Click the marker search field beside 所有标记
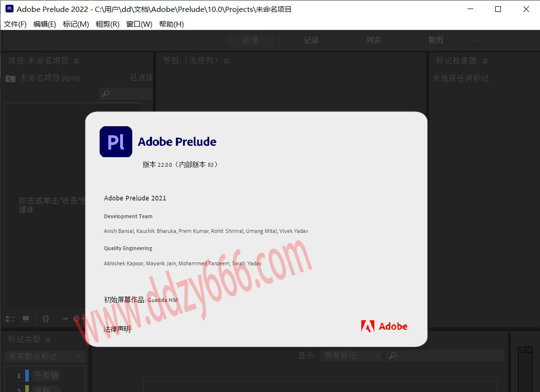This screenshot has width=540, height=392. (x=445, y=355)
